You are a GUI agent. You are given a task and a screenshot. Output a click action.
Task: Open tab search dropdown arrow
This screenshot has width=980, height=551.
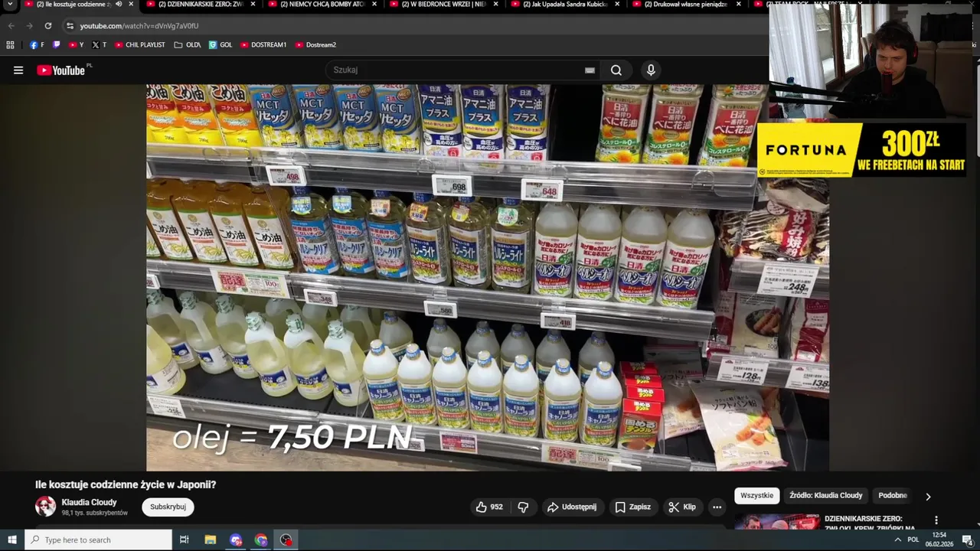tap(10, 5)
